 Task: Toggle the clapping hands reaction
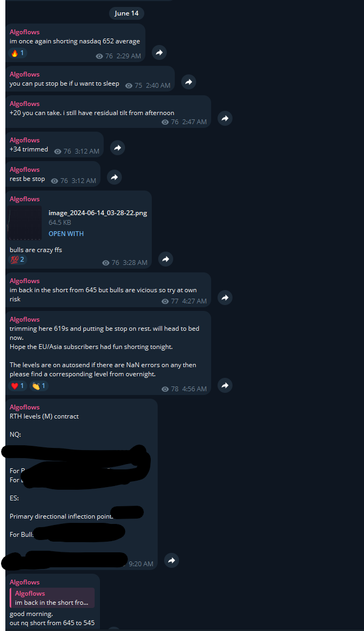39,386
